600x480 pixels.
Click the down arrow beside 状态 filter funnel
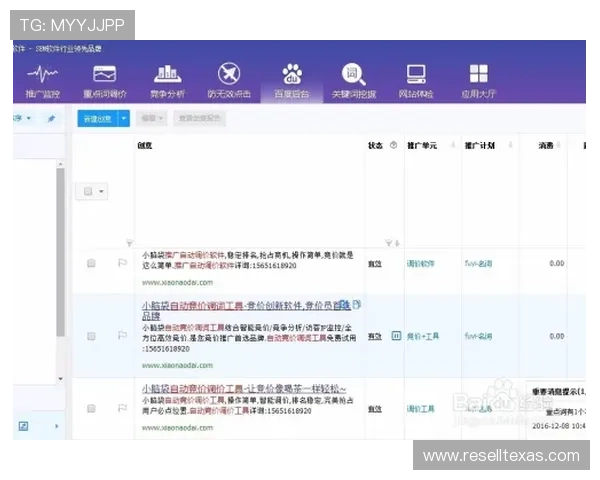pyautogui.click(x=397, y=243)
